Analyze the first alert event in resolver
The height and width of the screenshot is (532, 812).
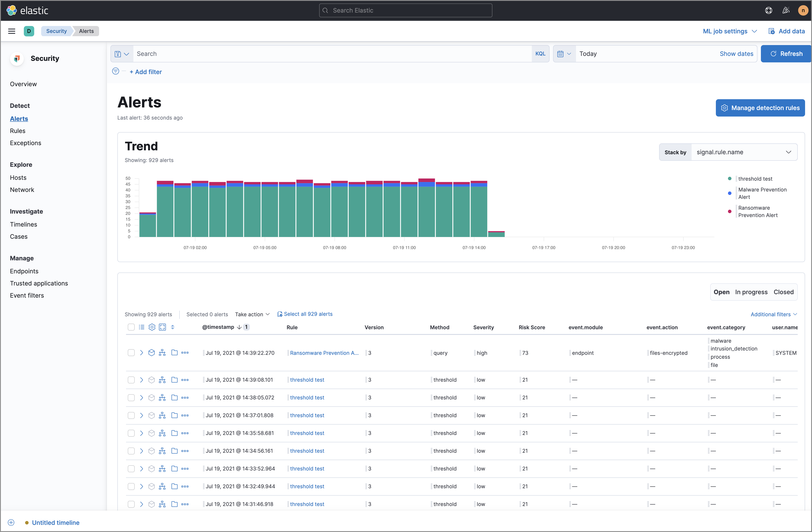162,352
